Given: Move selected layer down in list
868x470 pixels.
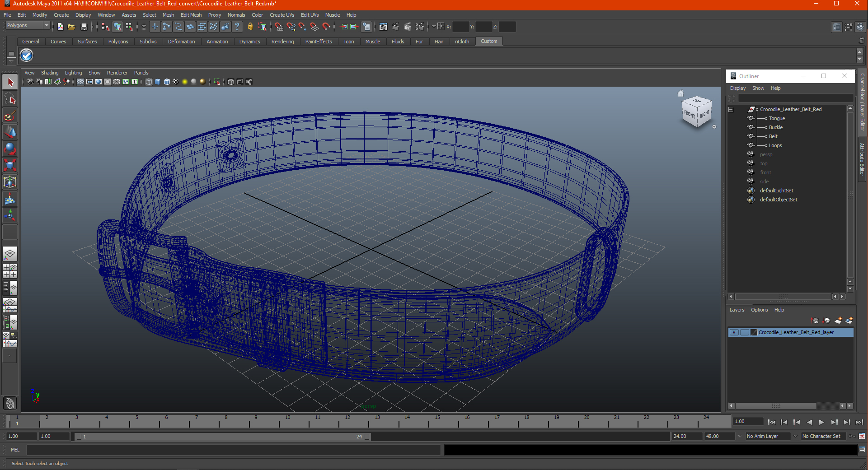Looking at the screenshot, I should (x=826, y=321).
